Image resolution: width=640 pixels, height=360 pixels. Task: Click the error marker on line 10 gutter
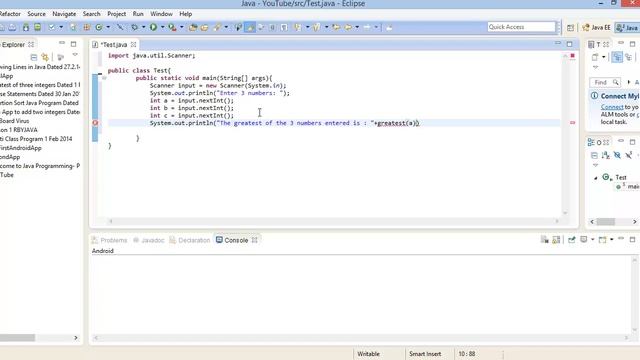(95, 123)
